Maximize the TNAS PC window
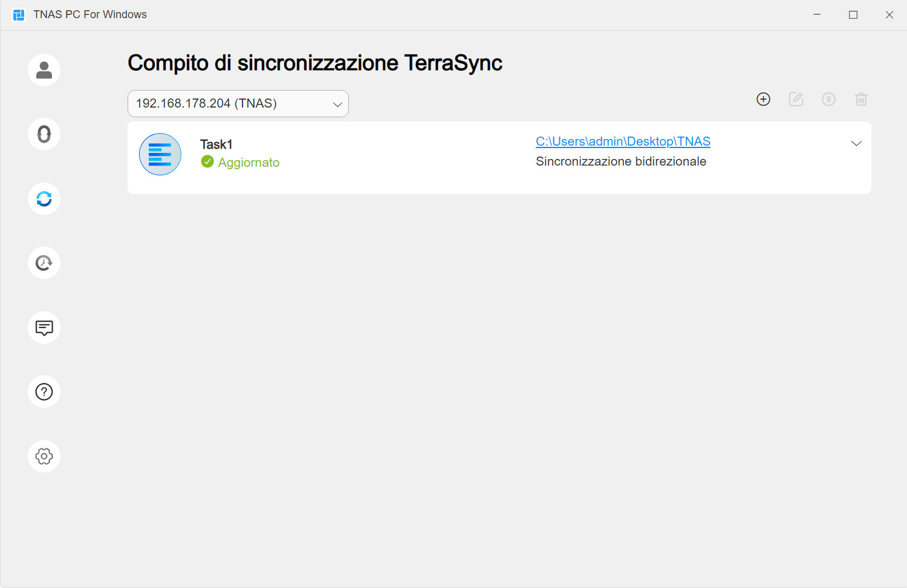 [853, 15]
